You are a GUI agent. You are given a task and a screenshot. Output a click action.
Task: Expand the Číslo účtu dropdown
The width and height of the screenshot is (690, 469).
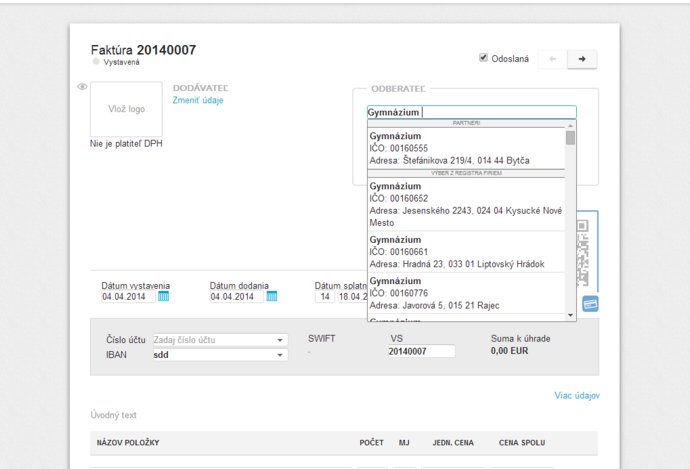(x=280, y=340)
